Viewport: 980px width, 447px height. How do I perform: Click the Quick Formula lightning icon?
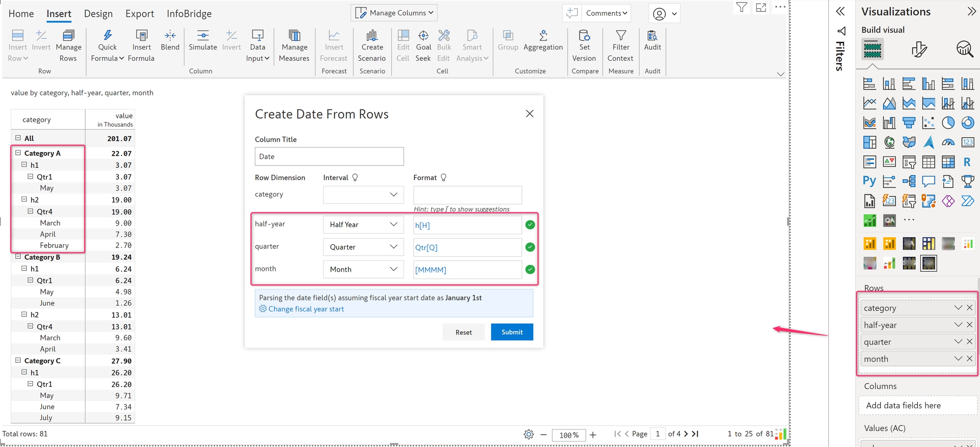[107, 36]
